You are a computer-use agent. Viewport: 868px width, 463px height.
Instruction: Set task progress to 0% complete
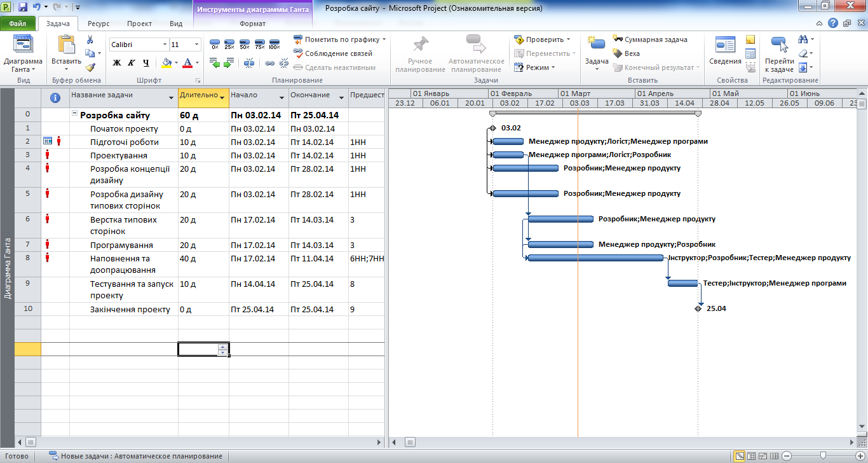(x=215, y=43)
